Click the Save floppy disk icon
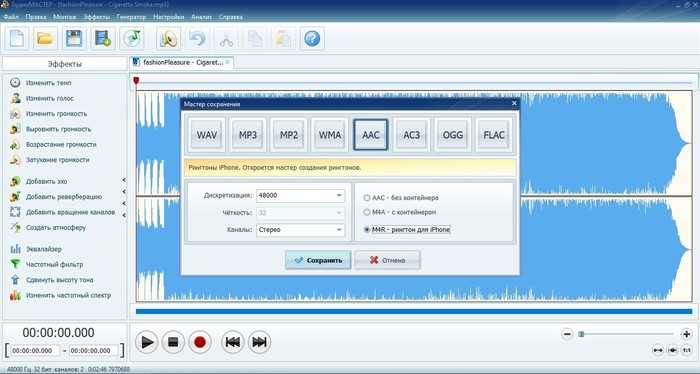Screen dimensions: 700x374 pos(74,38)
